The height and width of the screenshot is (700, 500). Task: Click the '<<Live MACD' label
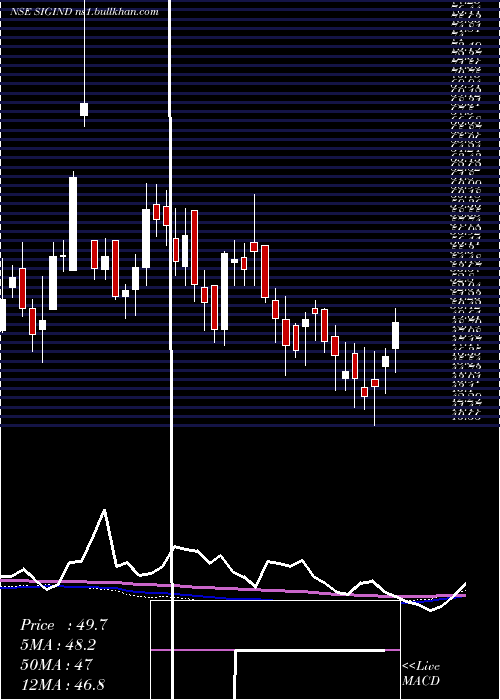[x=421, y=673]
